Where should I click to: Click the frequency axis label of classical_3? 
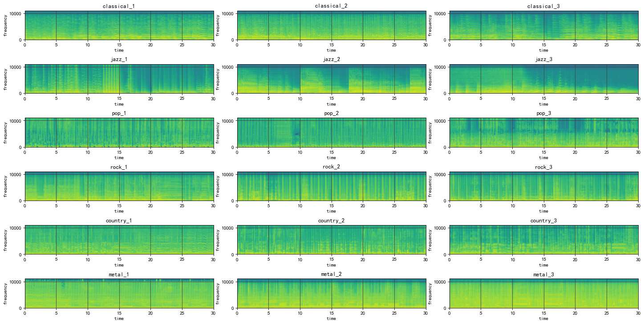(430, 25)
